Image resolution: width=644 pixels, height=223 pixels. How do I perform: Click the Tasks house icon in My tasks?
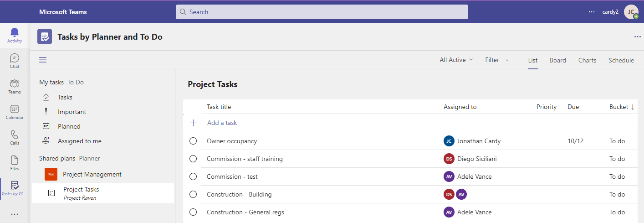click(46, 97)
